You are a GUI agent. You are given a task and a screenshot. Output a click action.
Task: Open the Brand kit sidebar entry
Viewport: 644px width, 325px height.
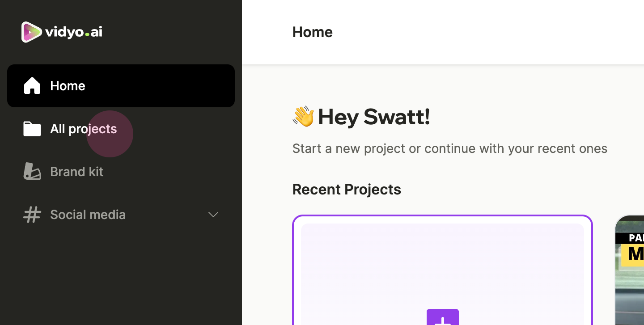point(121,172)
